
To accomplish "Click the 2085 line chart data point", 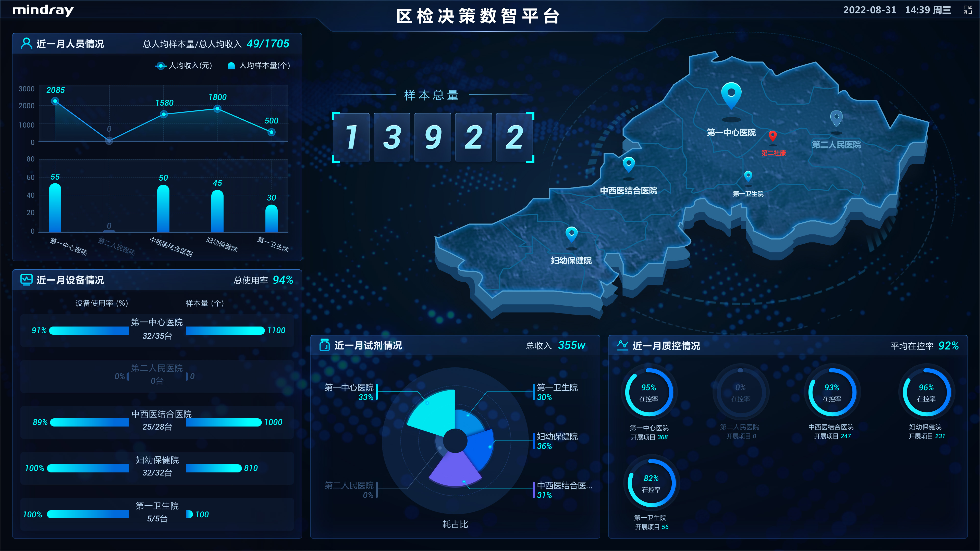I will [55, 101].
